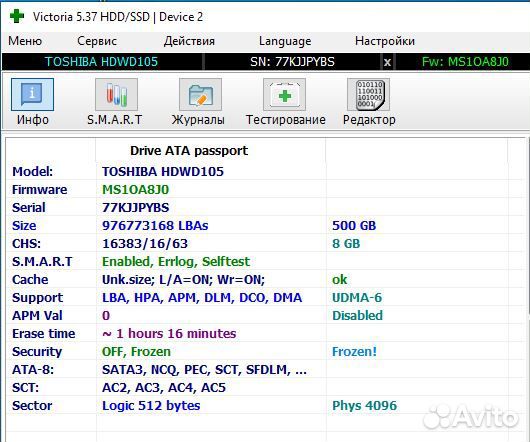
Task: Select the Model value TOSHIBA HDWD105
Action: 163,172
